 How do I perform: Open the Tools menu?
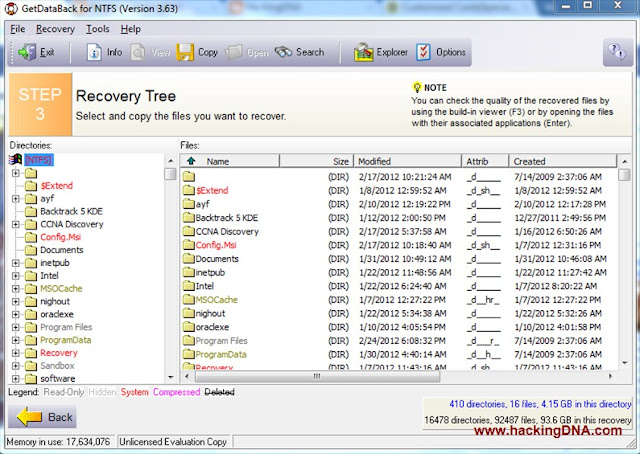[98, 29]
